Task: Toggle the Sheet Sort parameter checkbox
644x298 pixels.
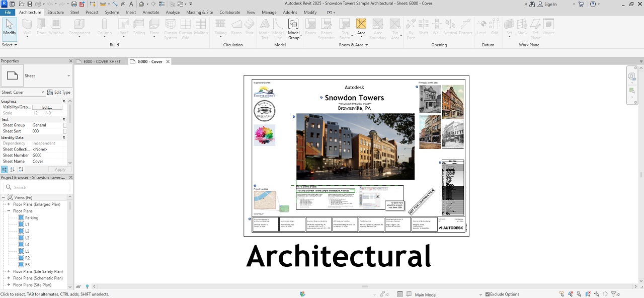Action: [65, 131]
